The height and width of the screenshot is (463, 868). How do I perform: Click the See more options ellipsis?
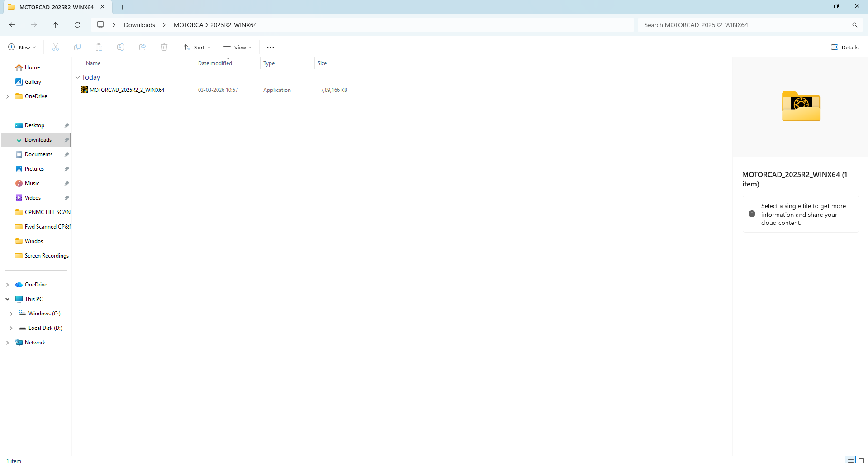coord(270,48)
